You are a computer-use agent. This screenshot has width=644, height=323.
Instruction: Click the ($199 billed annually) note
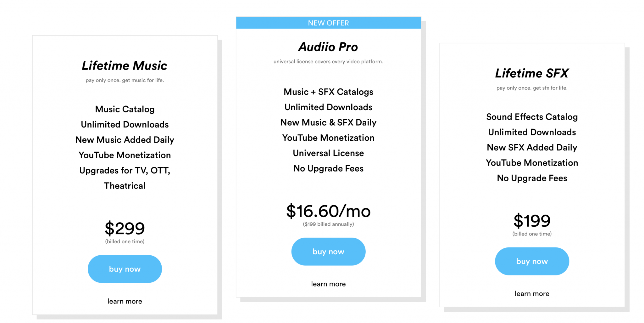click(328, 224)
